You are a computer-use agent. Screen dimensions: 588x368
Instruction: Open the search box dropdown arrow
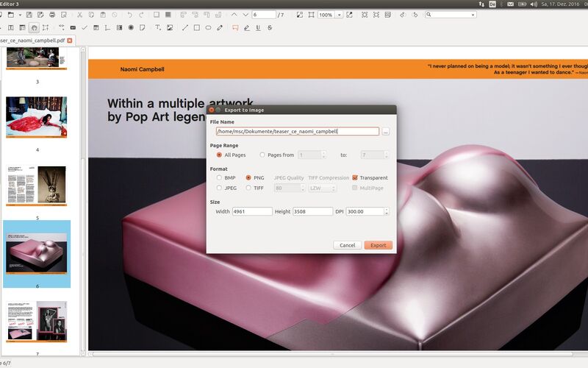click(x=473, y=15)
